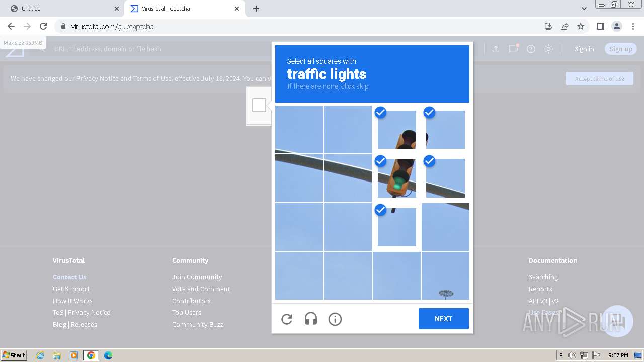Open Reports documentation link
Image resolution: width=644 pixels, height=362 pixels.
(x=540, y=289)
